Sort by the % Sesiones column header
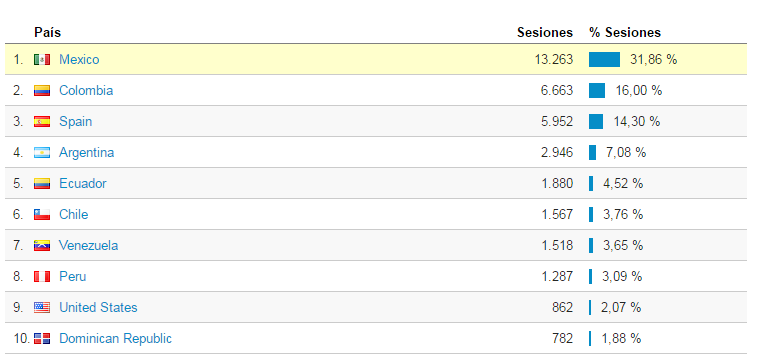 click(625, 32)
